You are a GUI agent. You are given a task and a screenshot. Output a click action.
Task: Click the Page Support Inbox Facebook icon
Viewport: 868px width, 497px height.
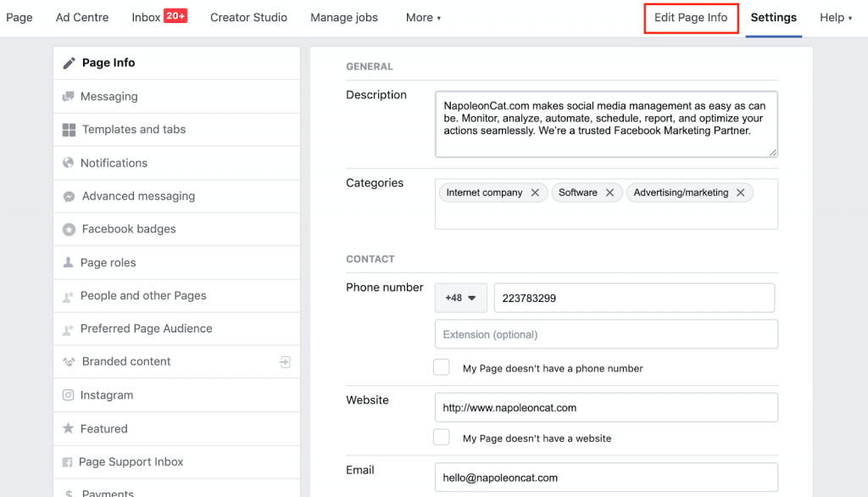coord(68,462)
